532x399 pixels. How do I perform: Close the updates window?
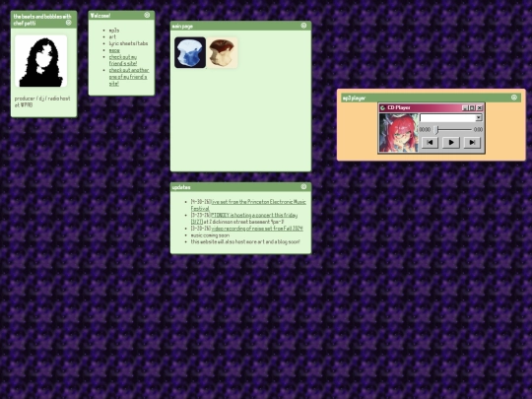pyautogui.click(x=303, y=186)
